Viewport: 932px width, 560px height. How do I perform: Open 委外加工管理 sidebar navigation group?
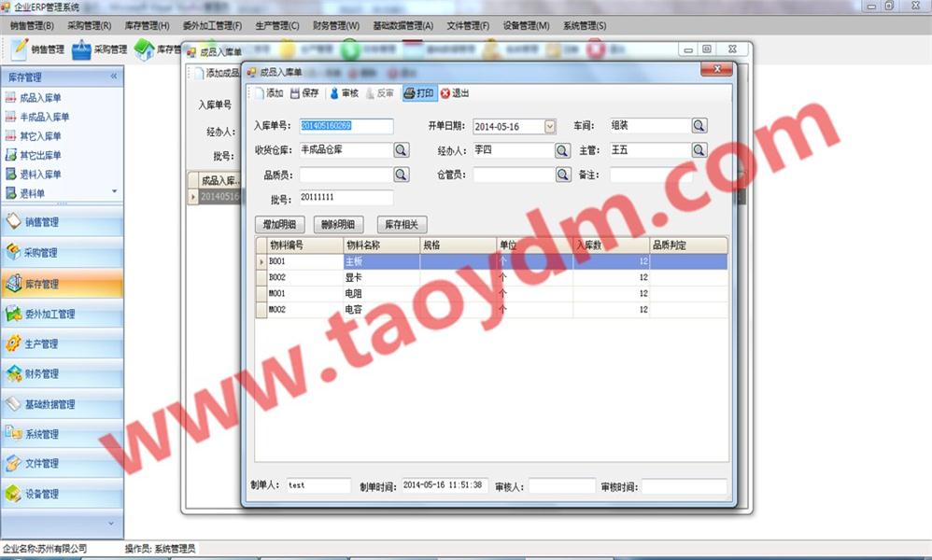pos(62,315)
